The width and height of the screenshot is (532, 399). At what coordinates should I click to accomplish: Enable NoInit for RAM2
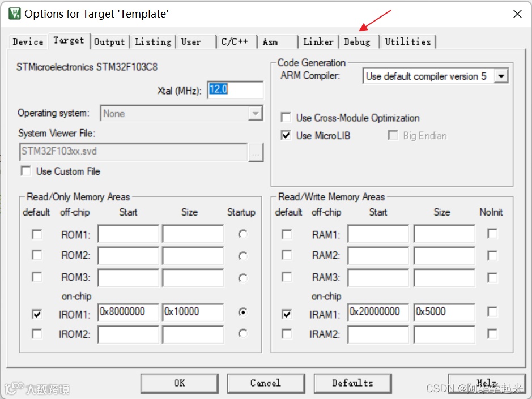[492, 256]
